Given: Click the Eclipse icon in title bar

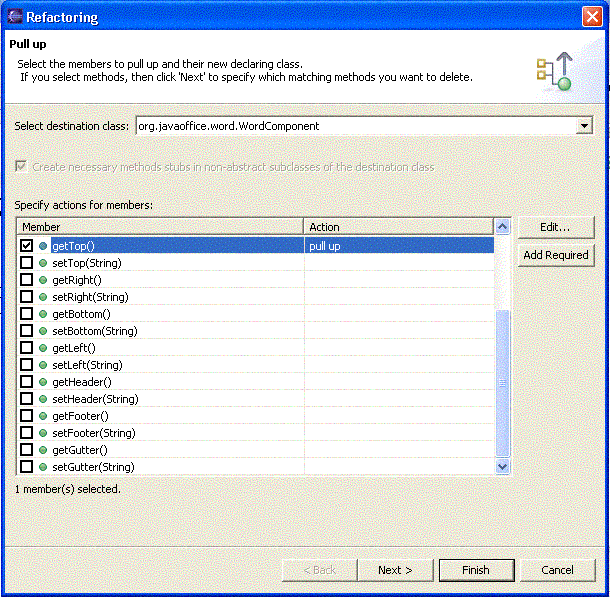Looking at the screenshot, I should pos(15,17).
